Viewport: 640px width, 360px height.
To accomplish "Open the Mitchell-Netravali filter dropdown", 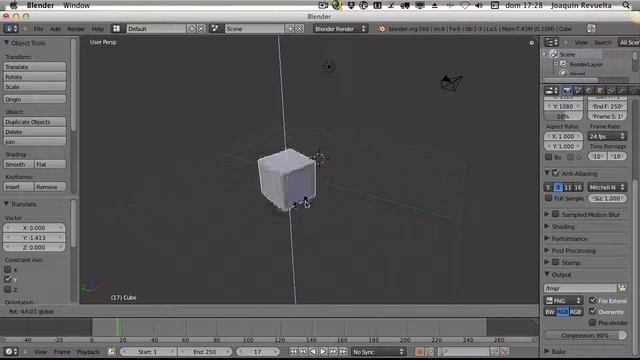I will (607, 187).
